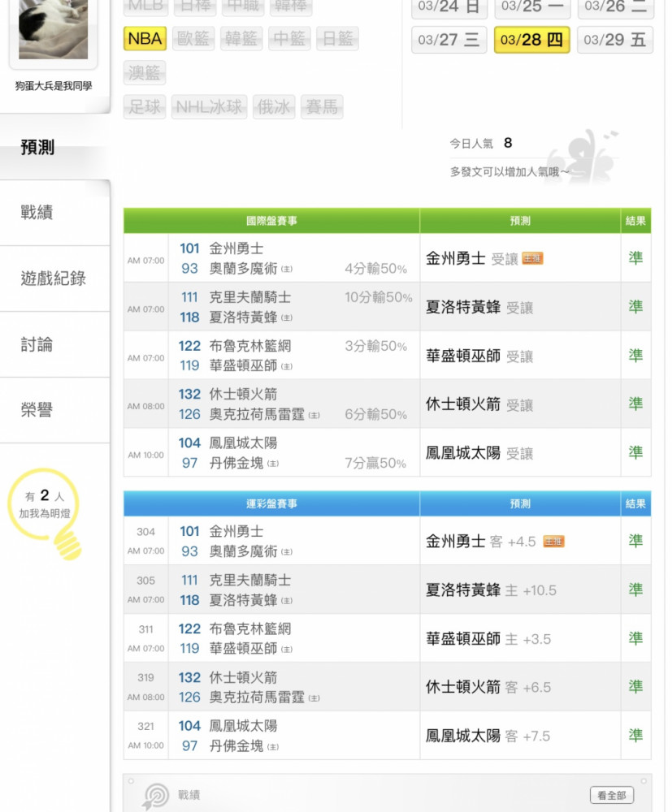This screenshot has width=672, height=812.
Task: Click the 看全部 button
Action: 612,795
